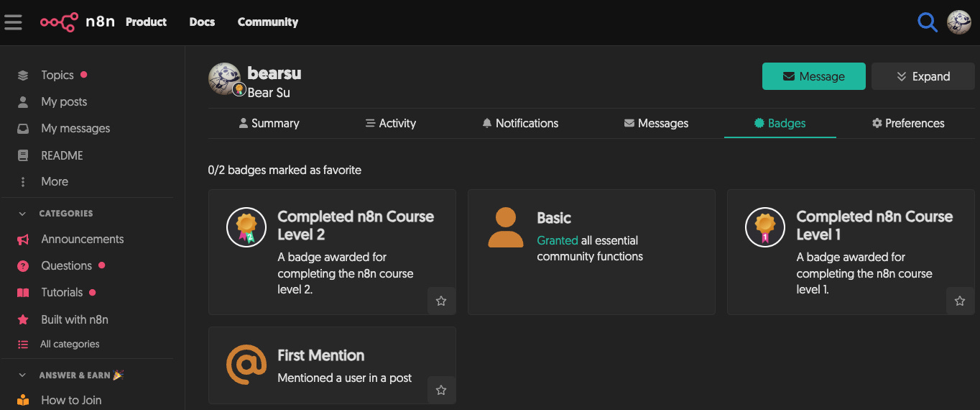Viewport: 980px width, 410px height.
Task: Open Topics in the sidebar
Action: pyautogui.click(x=57, y=75)
